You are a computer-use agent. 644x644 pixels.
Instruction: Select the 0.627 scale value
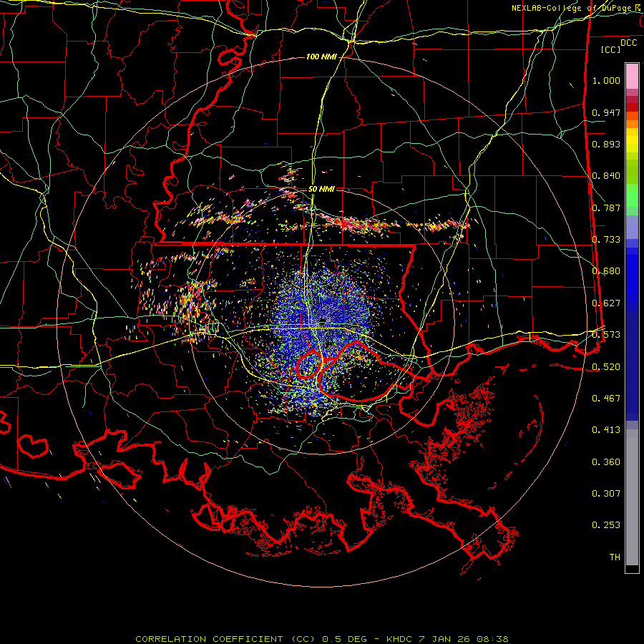(x=606, y=303)
